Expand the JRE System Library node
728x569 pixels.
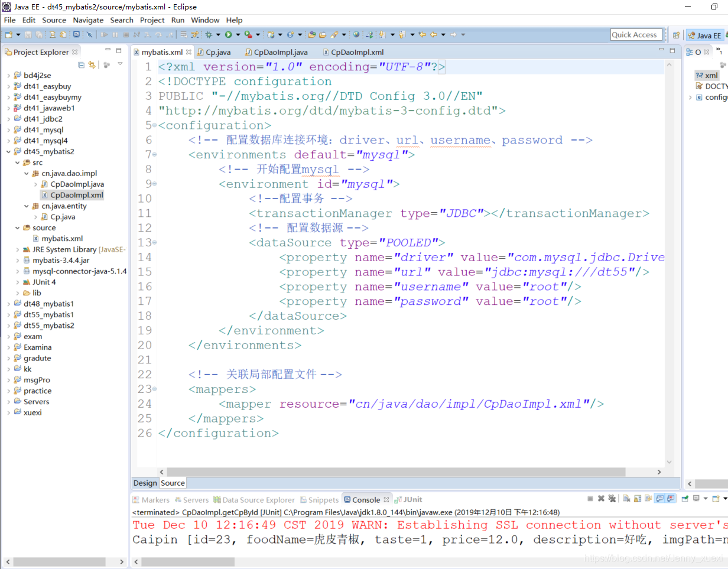coord(17,249)
